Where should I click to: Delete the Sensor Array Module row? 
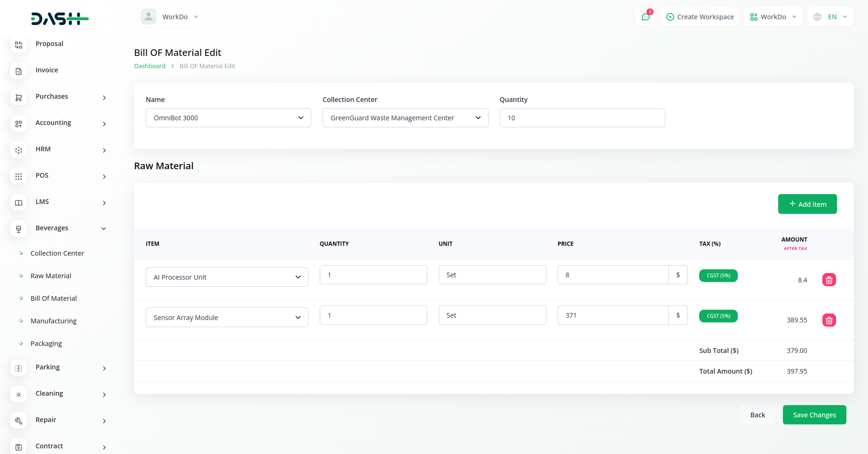(x=829, y=321)
